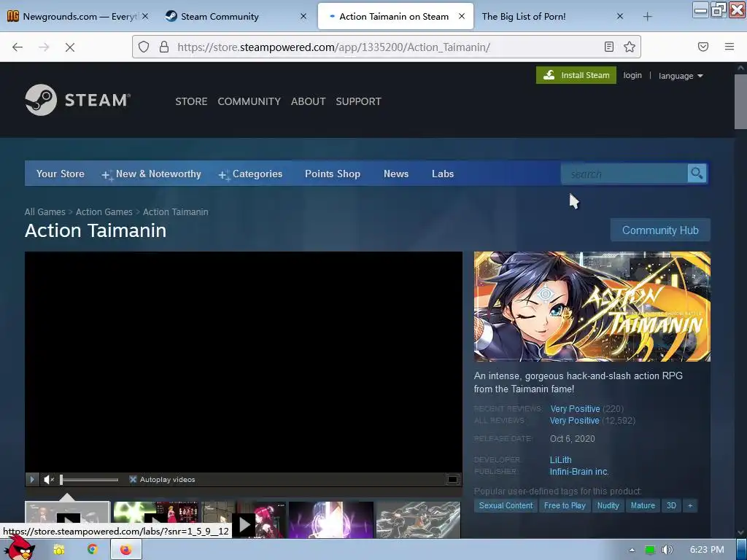747x560 pixels.
Task: Click the store search magnifier button
Action: (x=697, y=174)
